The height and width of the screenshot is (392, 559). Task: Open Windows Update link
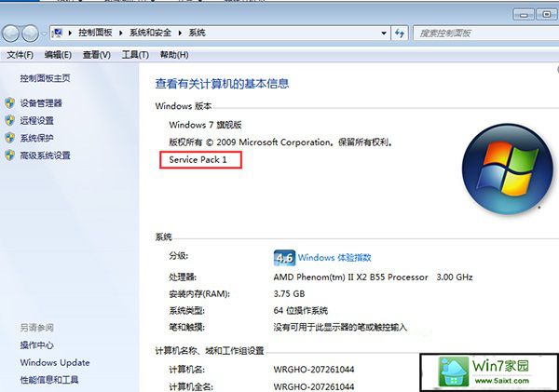pyautogui.click(x=55, y=363)
